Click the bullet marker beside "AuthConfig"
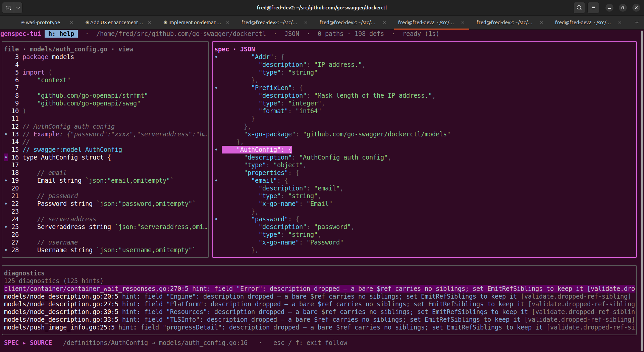The image size is (644, 352). pos(216,149)
